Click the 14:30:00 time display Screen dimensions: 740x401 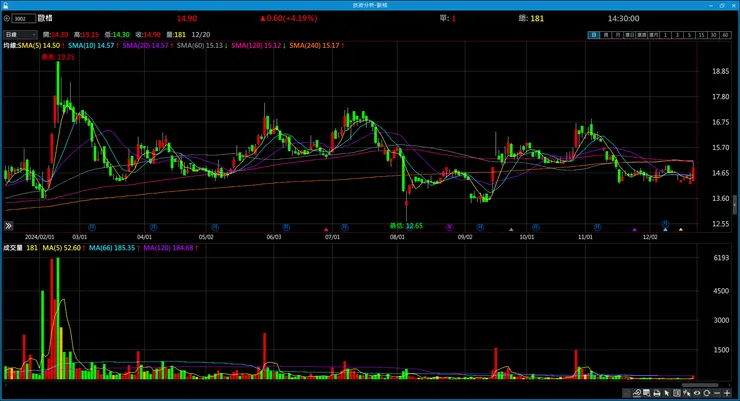pos(623,18)
